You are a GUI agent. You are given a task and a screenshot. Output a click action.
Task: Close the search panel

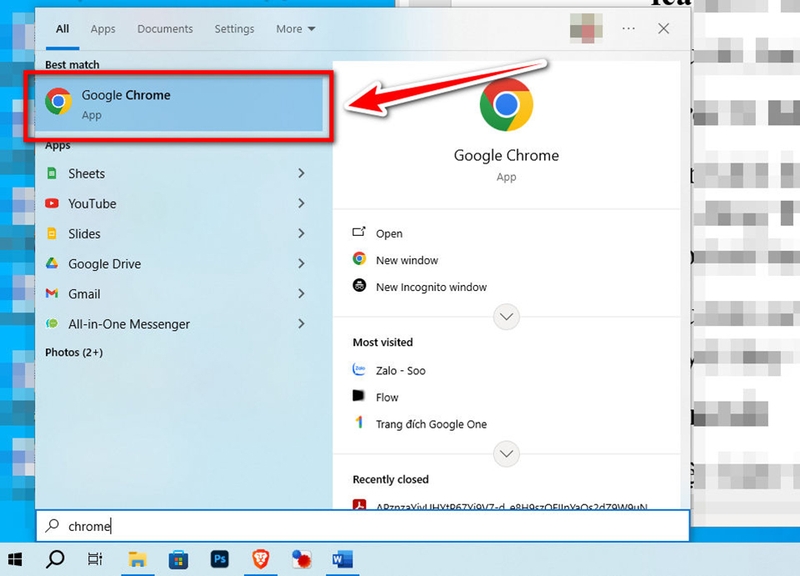pyautogui.click(x=663, y=29)
